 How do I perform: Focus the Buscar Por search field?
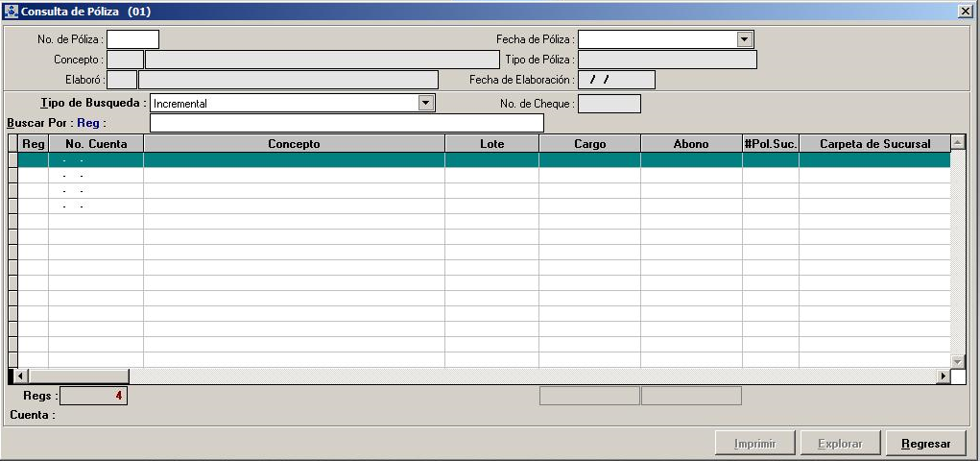[347, 123]
